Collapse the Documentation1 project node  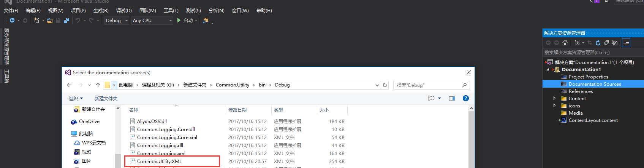pos(548,69)
